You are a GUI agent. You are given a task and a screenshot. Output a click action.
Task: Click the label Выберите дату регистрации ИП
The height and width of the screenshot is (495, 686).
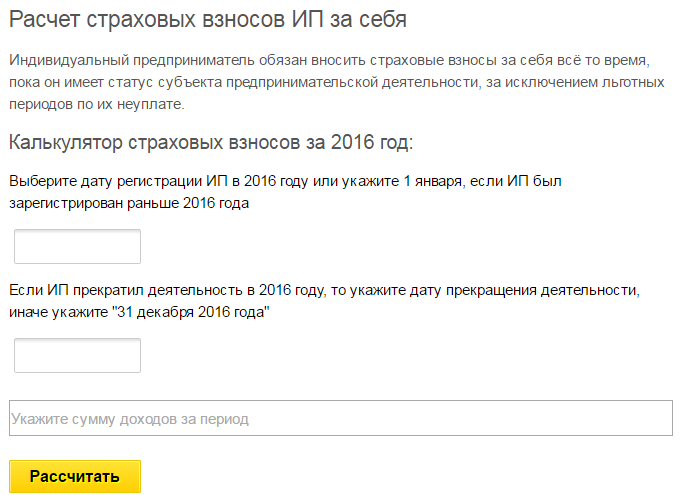tap(118, 181)
